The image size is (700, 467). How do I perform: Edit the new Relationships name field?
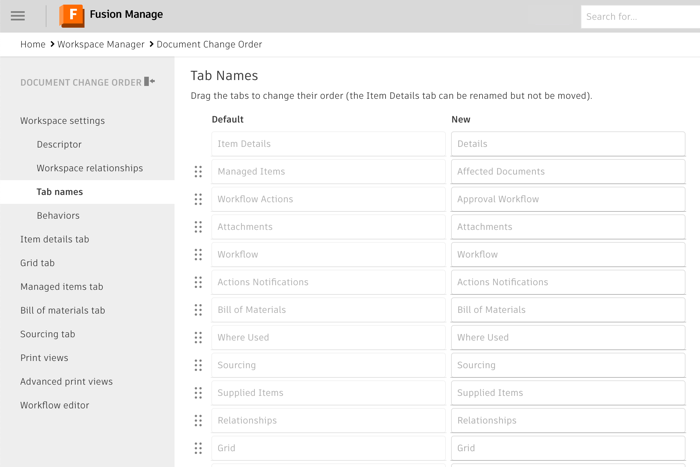tap(568, 421)
